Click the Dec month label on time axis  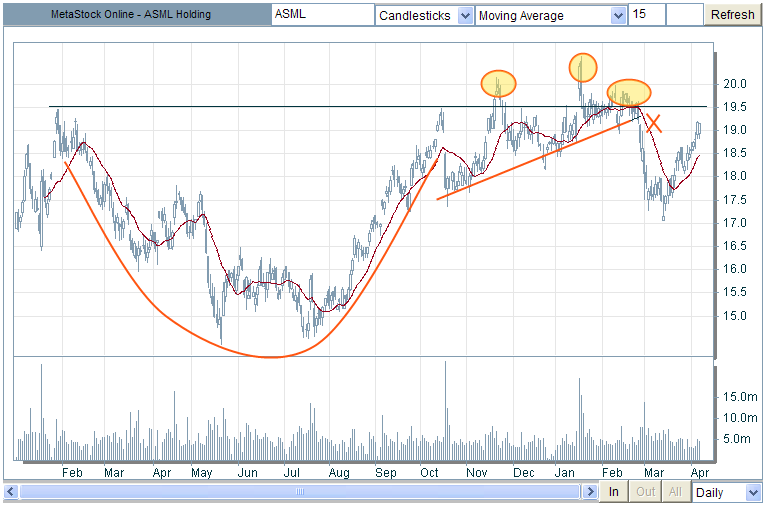pyautogui.click(x=523, y=473)
